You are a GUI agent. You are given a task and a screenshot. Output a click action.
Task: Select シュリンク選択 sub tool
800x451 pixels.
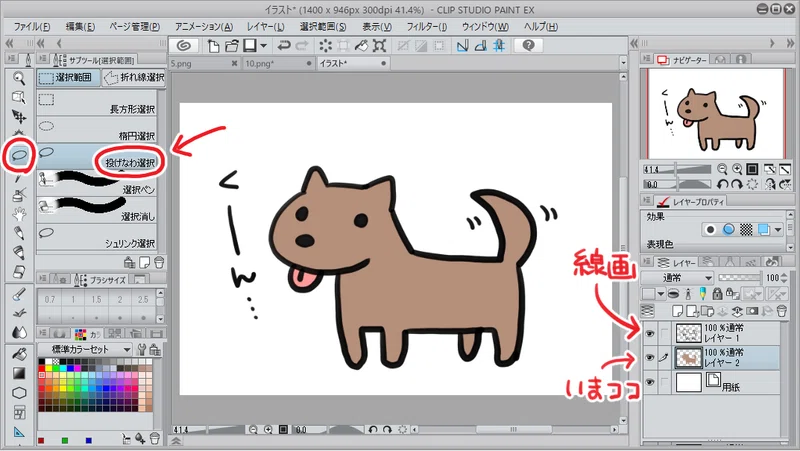tap(97, 237)
